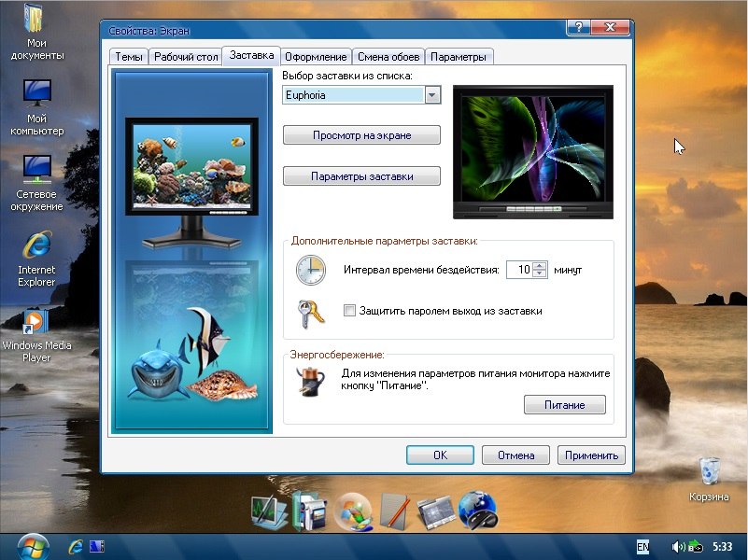Decrease idle interval minutes with down arrow
Screen dimensions: 748x560
click(541, 273)
